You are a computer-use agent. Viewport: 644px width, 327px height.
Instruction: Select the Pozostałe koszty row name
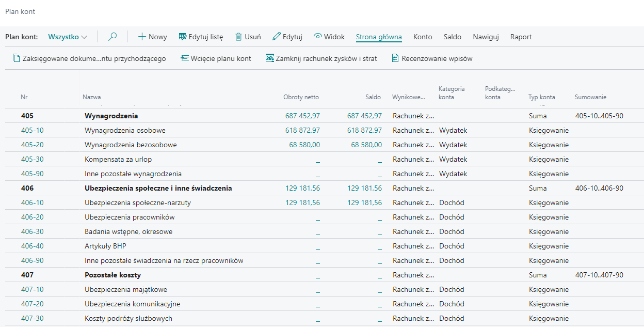[112, 275]
